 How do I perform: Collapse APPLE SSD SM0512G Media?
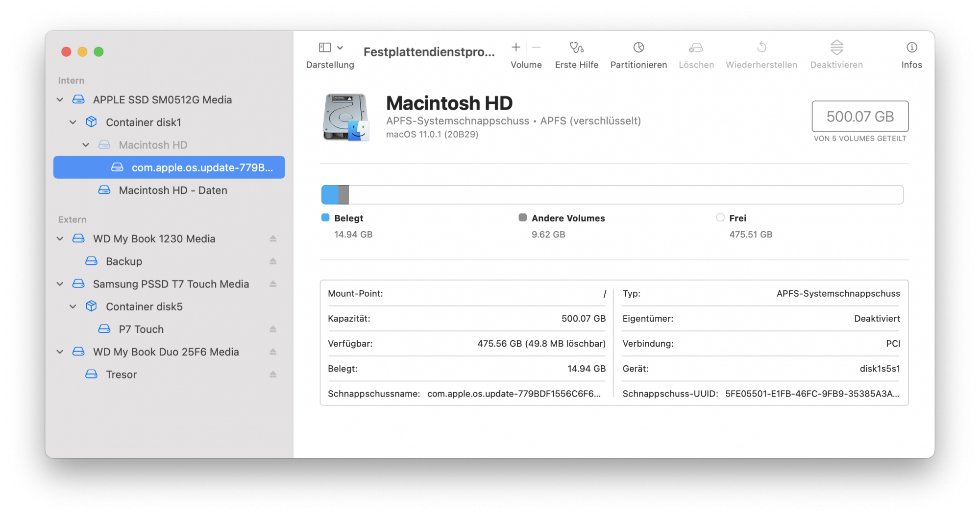pyautogui.click(x=60, y=100)
